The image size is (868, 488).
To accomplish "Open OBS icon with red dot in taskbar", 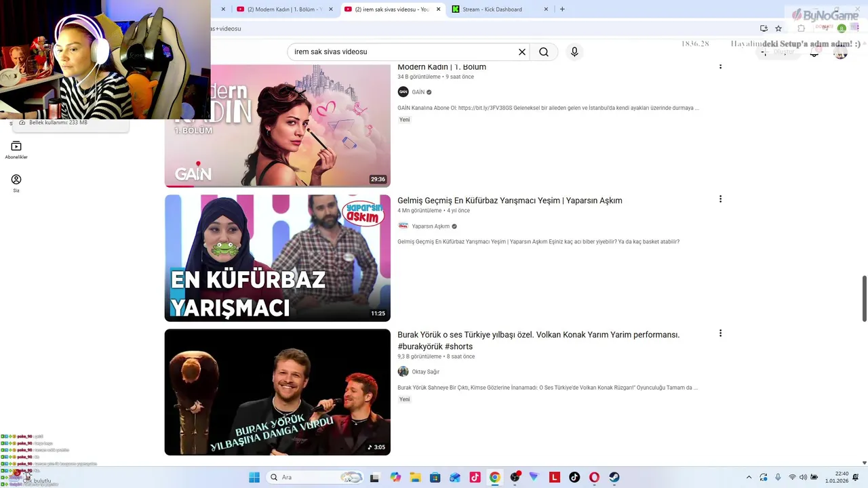I will click(x=515, y=477).
